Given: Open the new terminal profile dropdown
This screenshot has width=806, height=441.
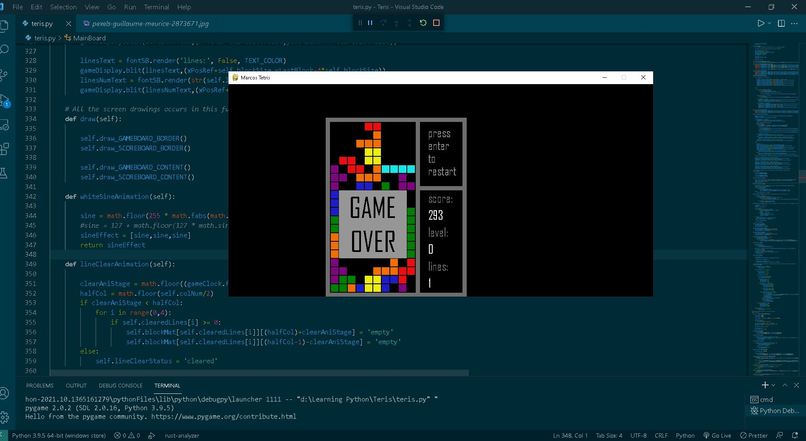Looking at the screenshot, I should [x=773, y=385].
